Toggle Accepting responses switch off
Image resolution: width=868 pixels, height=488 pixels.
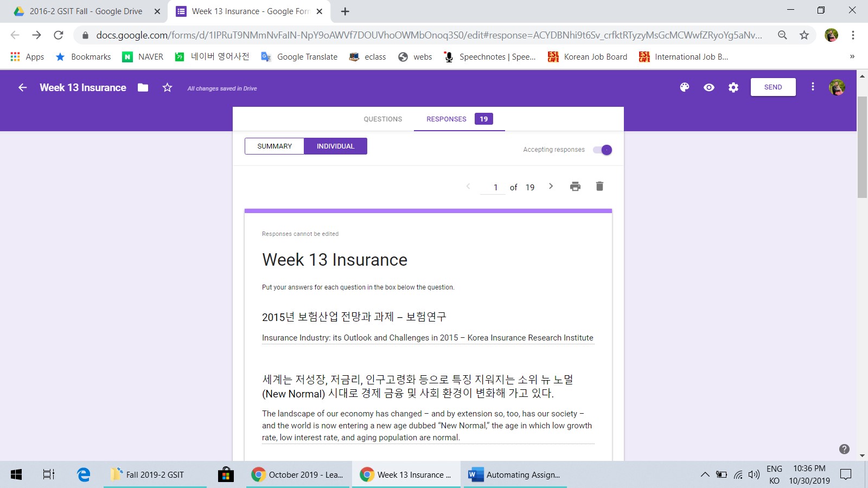click(x=603, y=150)
